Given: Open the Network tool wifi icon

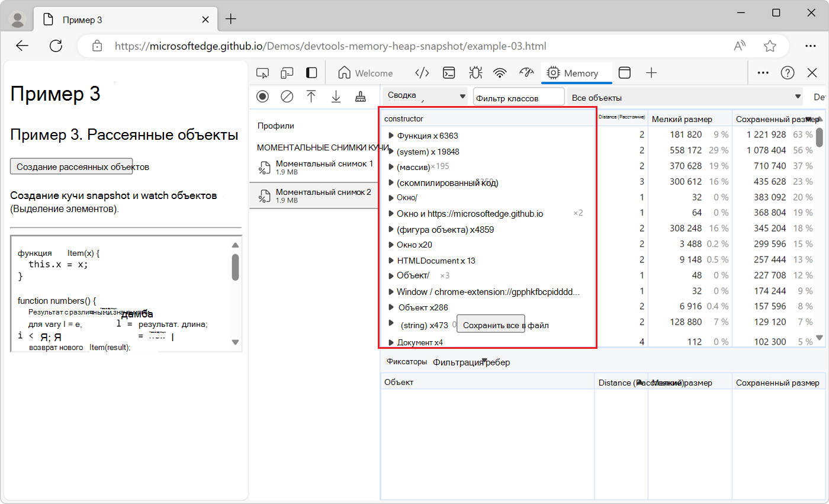Looking at the screenshot, I should [500, 73].
